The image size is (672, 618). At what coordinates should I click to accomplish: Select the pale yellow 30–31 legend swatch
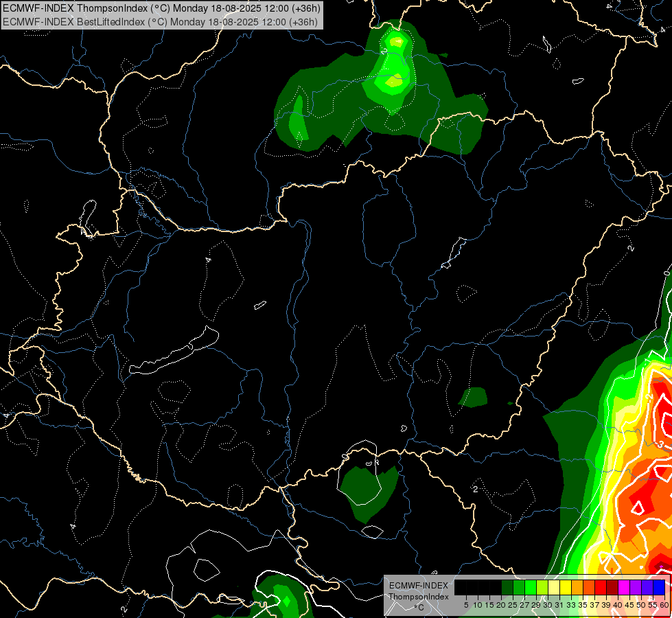[554, 587]
